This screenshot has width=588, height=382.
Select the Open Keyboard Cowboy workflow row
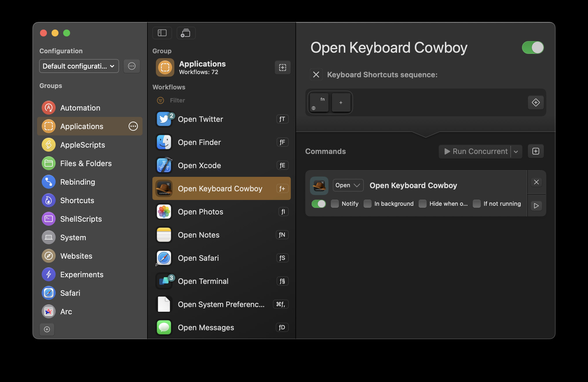pyautogui.click(x=222, y=189)
